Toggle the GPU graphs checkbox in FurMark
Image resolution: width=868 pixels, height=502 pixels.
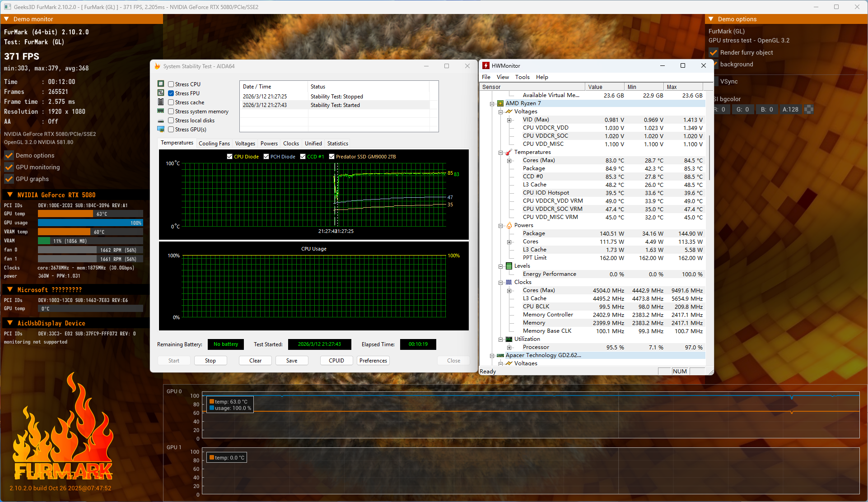[9, 179]
